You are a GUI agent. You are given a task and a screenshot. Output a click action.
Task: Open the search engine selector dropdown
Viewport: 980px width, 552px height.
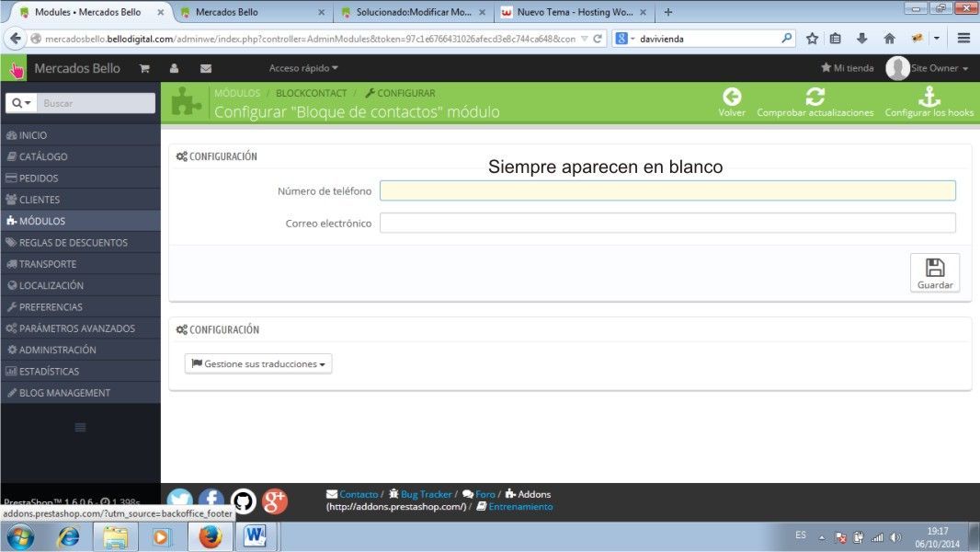625,39
